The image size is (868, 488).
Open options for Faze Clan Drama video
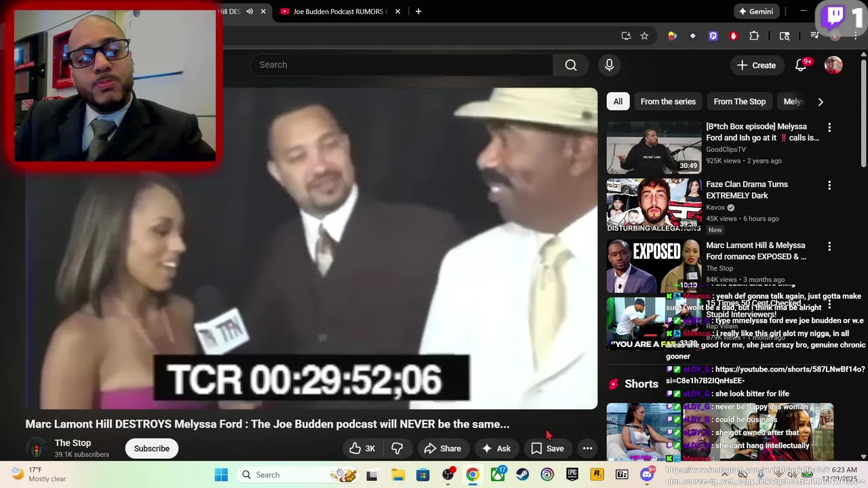coord(829,185)
